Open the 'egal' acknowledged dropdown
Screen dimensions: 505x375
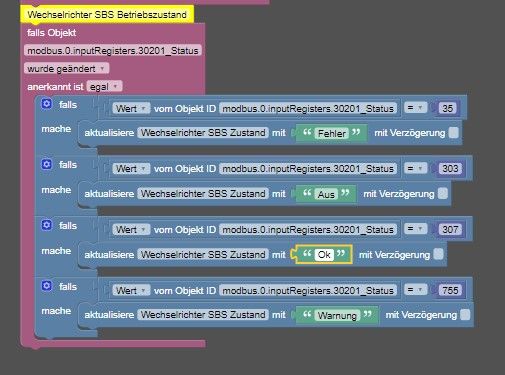[105, 87]
